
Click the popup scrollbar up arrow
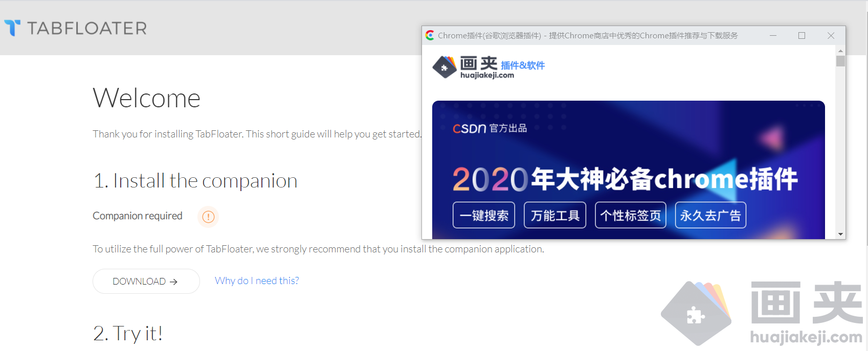[840, 51]
